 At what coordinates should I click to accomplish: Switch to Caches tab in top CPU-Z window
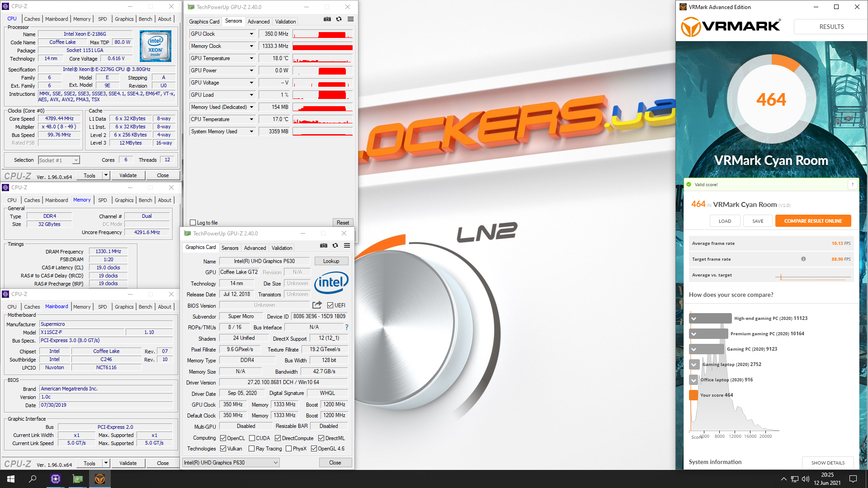point(32,19)
